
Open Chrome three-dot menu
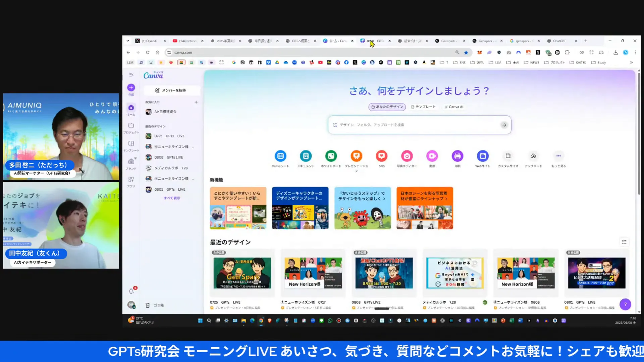(635, 53)
